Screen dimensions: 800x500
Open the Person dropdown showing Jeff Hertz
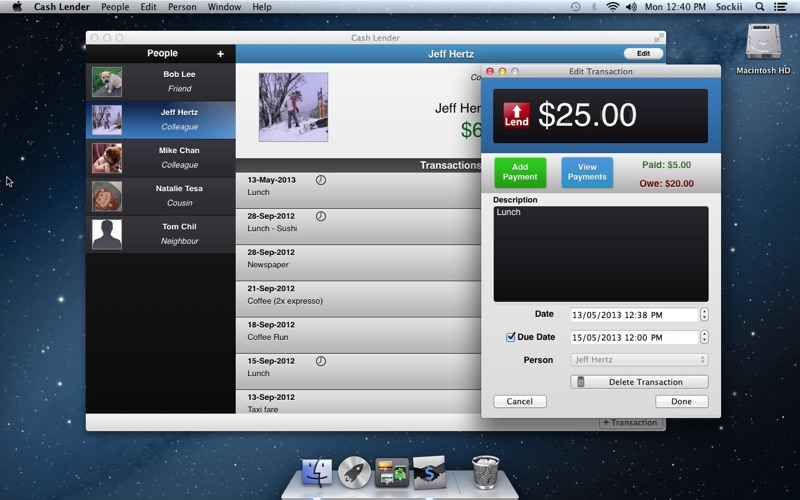[639, 360]
